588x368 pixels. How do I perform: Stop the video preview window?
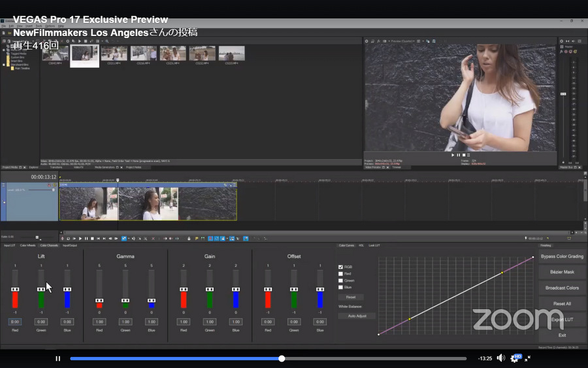click(x=464, y=155)
